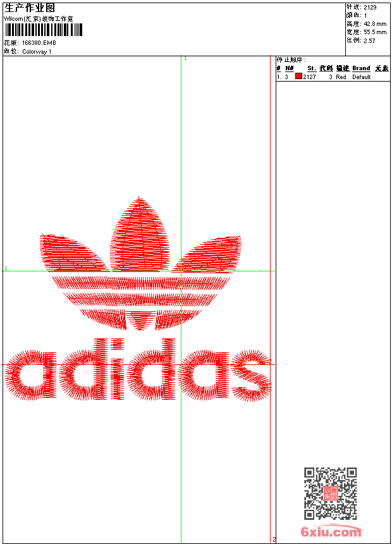The height and width of the screenshot is (544, 392).
Task: Click the center leaf of the trefoil design
Action: coord(140,234)
